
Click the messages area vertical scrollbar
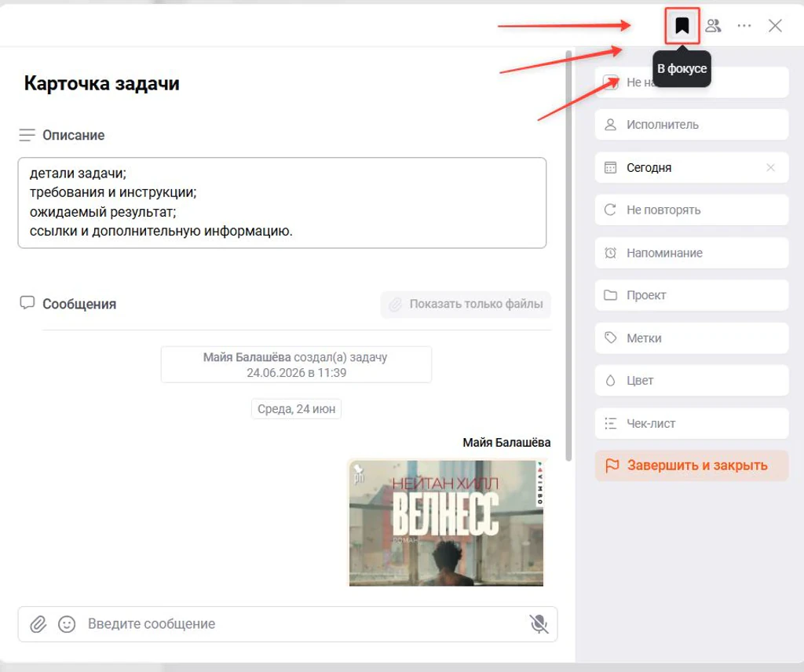tap(568, 255)
